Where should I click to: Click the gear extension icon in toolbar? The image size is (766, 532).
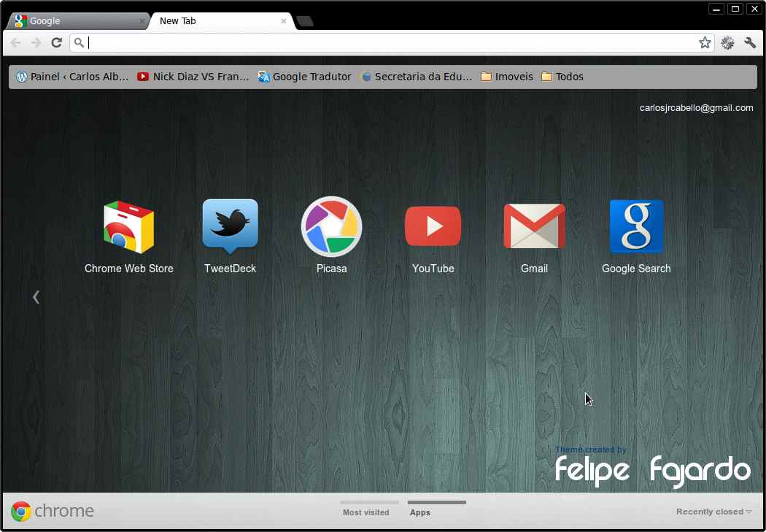click(x=727, y=43)
